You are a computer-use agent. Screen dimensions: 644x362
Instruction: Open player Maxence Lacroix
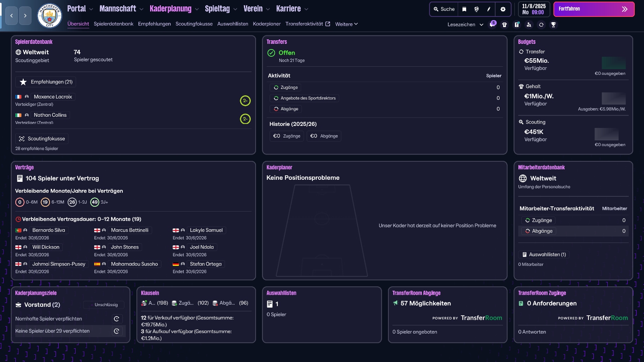coord(53,97)
